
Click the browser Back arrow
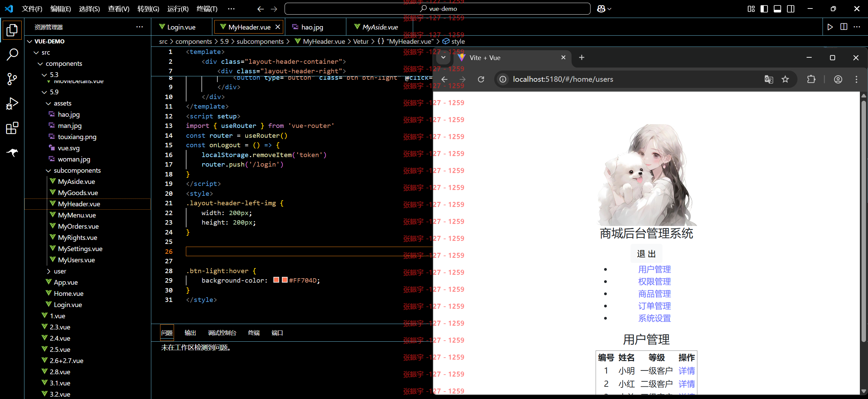(444, 79)
